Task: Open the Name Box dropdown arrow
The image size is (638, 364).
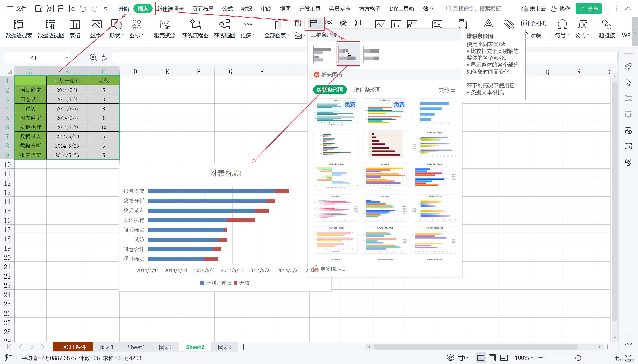Action: click(x=67, y=58)
